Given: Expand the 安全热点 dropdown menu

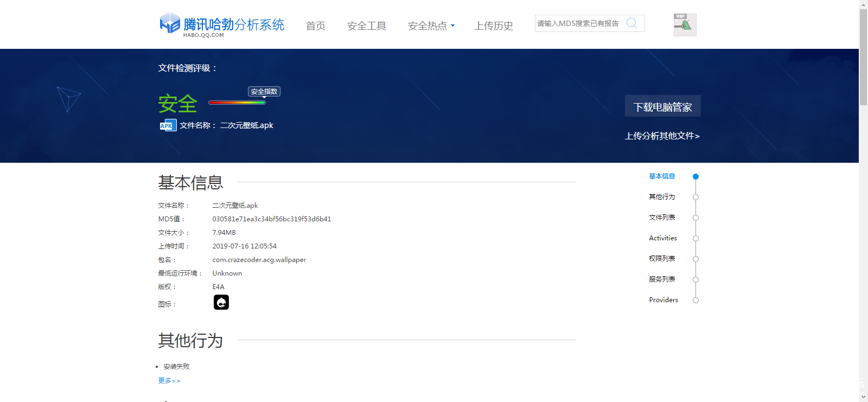Looking at the screenshot, I should point(431,26).
